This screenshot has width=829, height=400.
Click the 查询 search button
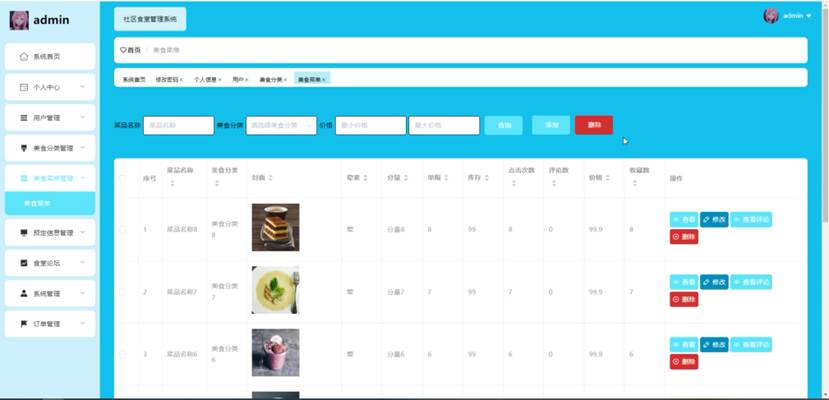coord(504,125)
